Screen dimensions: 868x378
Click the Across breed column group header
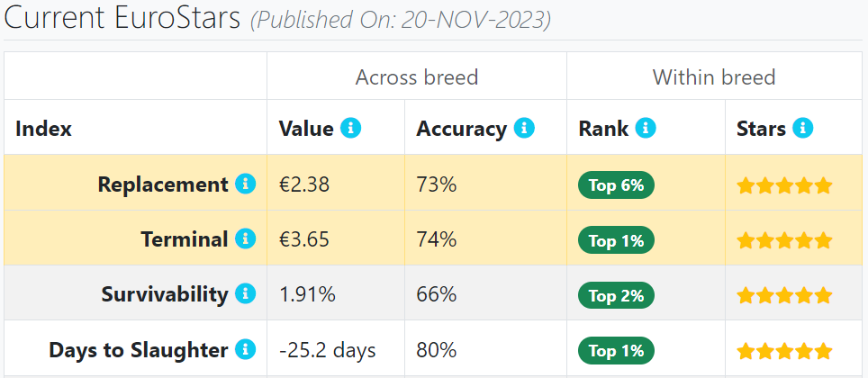click(x=417, y=76)
